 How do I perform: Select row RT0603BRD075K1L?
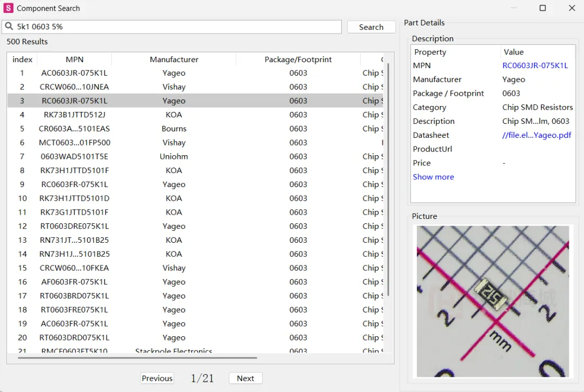[x=196, y=296]
